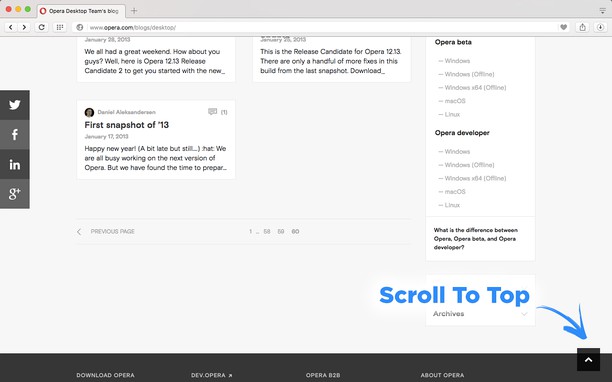Click the January 17, 2013 date
The width and height of the screenshot is (612, 382).
[106, 137]
